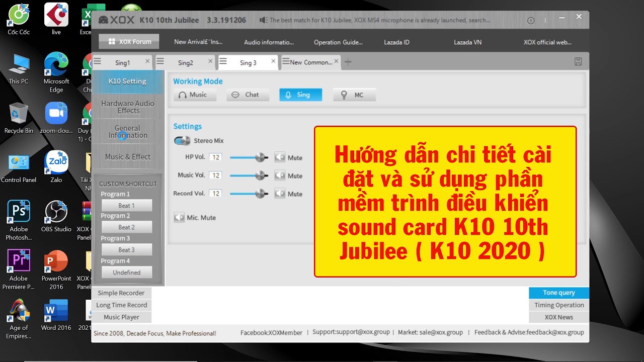Open the K10 Setting section
Viewport: 644px width, 362px height.
[x=128, y=81]
